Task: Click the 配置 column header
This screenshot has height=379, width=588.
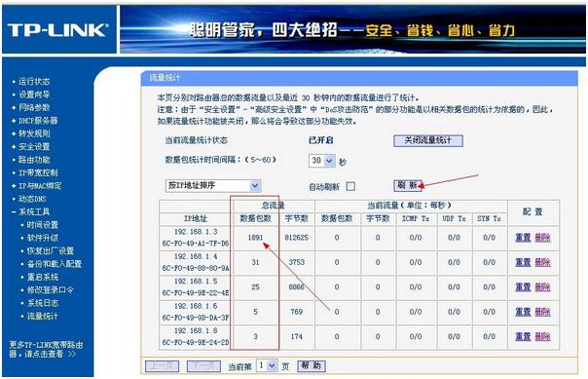Action: point(533,211)
